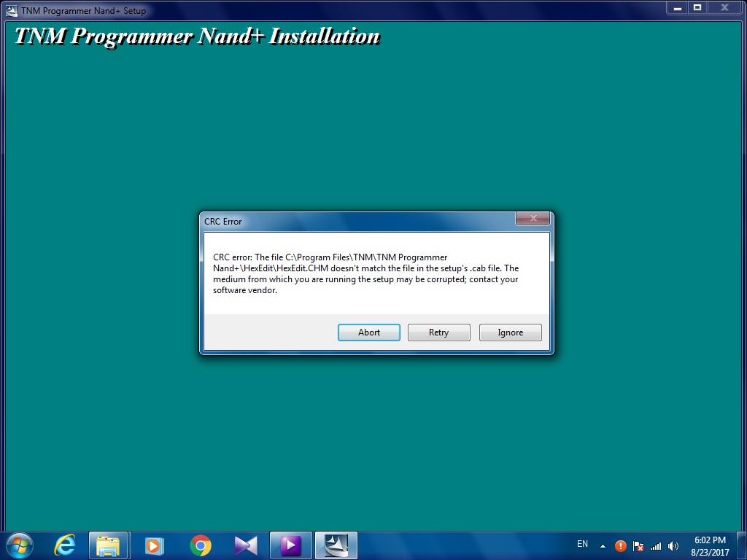Click the CRC error message text
The height and width of the screenshot is (560, 747).
point(366,274)
